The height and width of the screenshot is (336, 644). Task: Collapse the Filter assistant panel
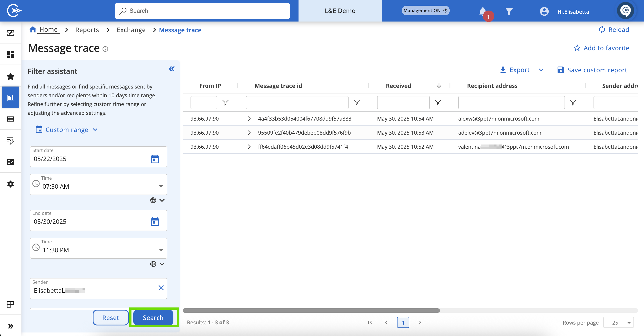(x=171, y=69)
